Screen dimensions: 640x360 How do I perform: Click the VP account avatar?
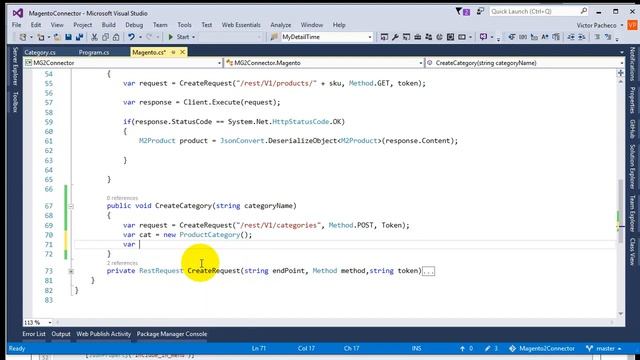click(x=632, y=25)
